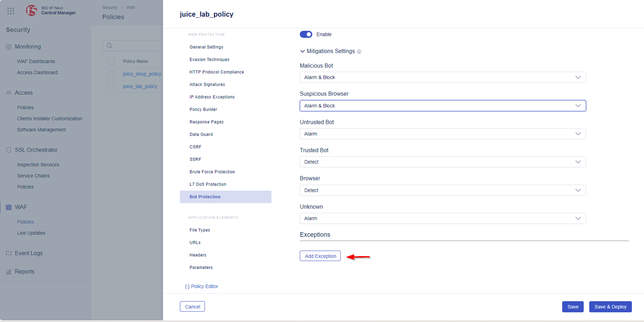Open juice_lab_policy link in list
Viewport: 644px width, 322px height.
coord(140,86)
